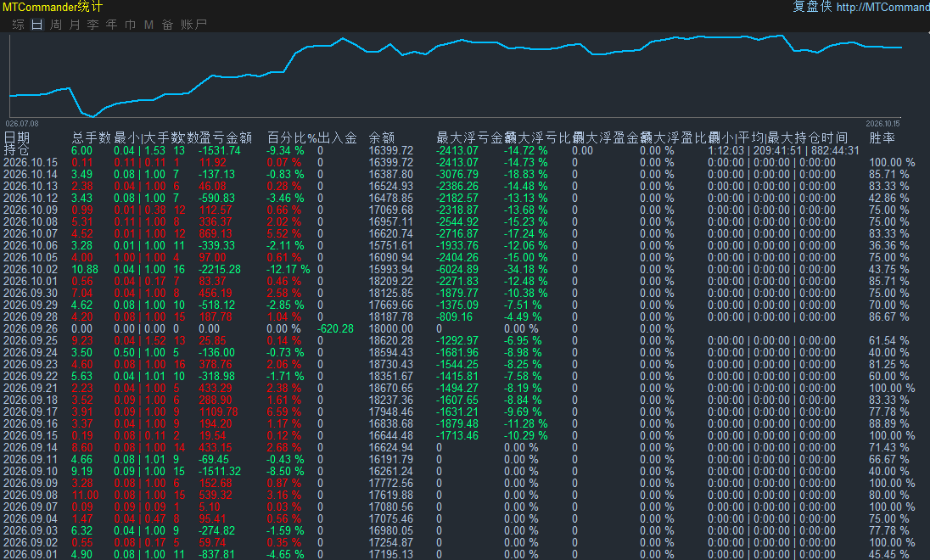Click the holding time 1:12:03 | 209:41:51 | 882:44:31

(783, 151)
